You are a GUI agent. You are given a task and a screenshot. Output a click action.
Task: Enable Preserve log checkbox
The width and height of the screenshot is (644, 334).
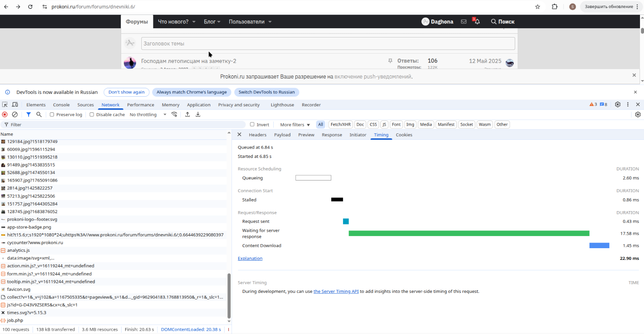[52, 114]
